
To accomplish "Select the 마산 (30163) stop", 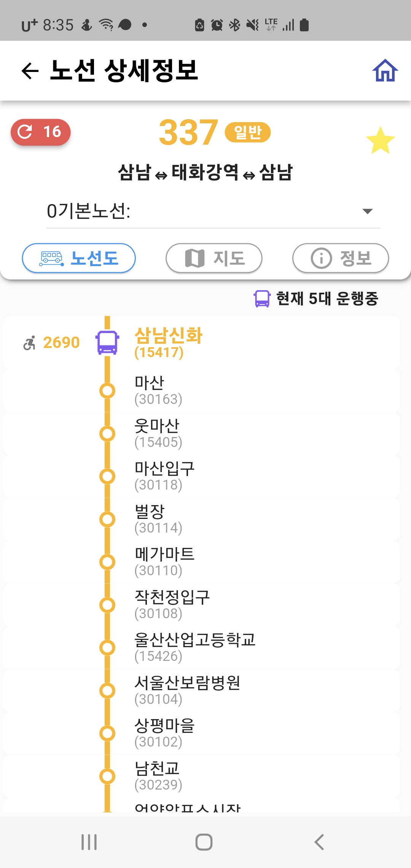I will [158, 390].
